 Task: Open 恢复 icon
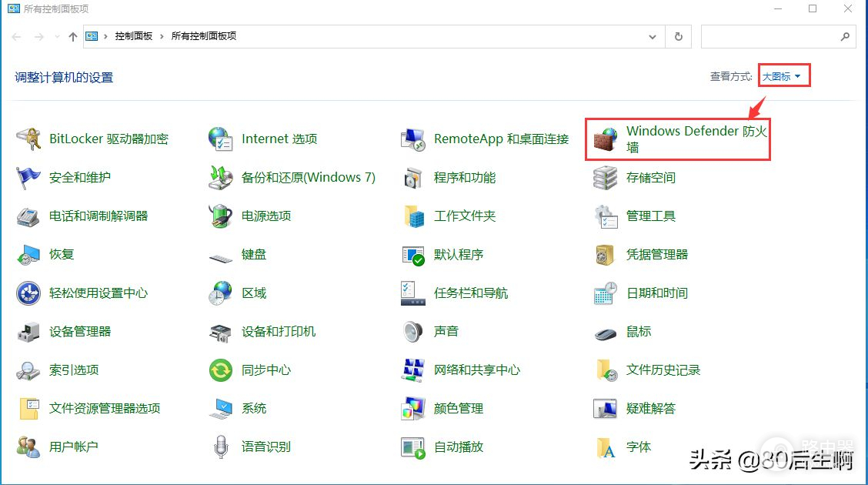[28, 255]
